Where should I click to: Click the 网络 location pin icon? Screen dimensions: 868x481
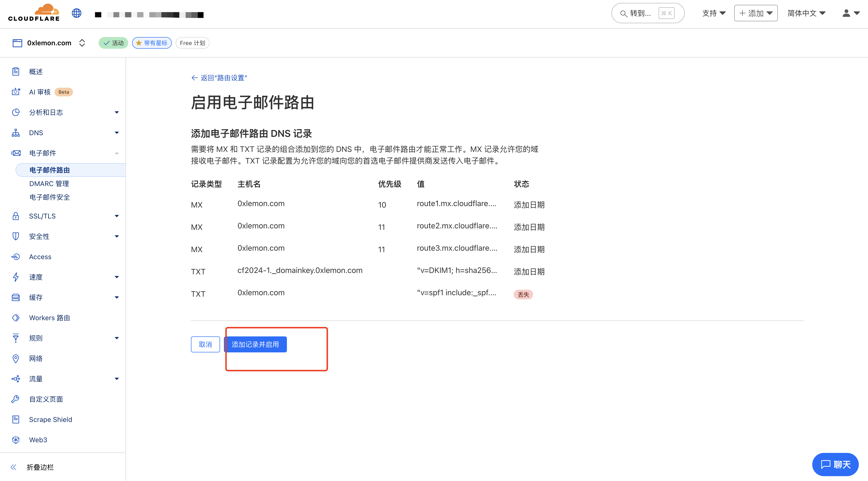coord(16,358)
